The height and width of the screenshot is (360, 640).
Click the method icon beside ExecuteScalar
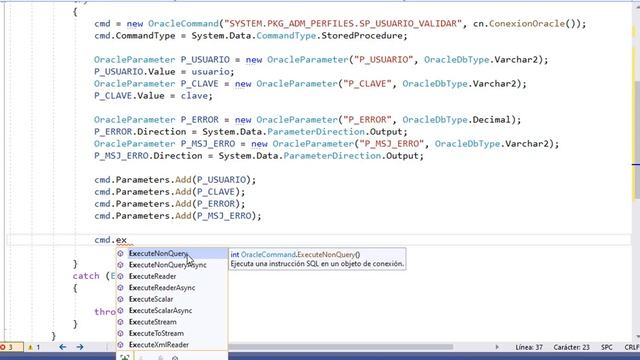pyautogui.click(x=120, y=299)
